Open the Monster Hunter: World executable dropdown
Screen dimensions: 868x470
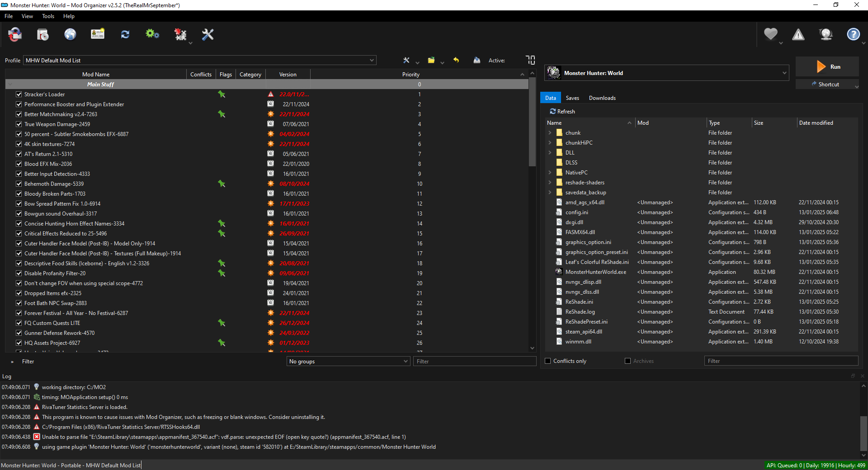point(667,73)
